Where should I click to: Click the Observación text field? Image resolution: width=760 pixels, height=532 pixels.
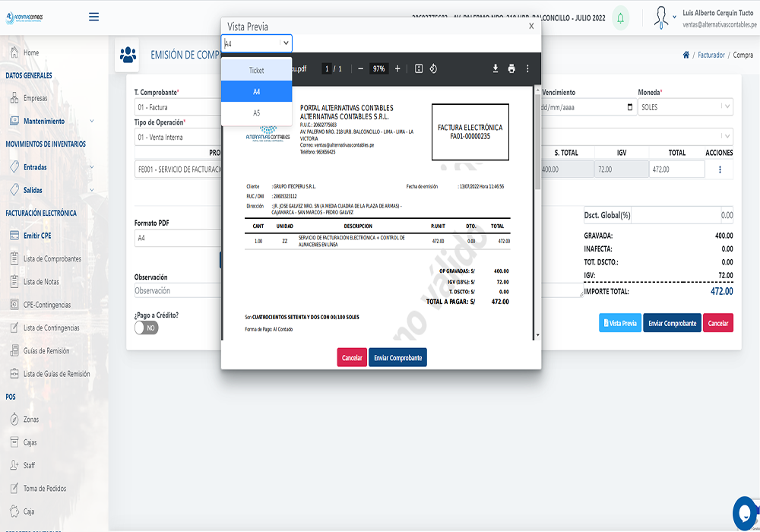(175, 290)
